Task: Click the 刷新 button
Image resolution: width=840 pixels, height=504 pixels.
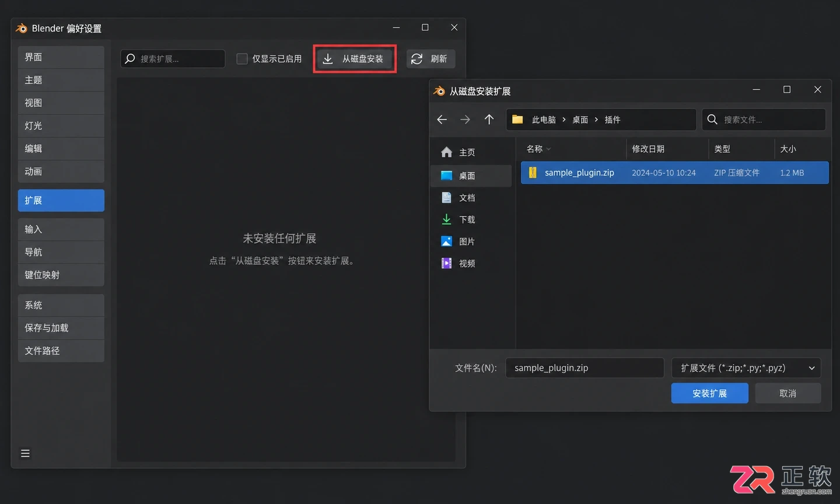Action: (x=430, y=59)
